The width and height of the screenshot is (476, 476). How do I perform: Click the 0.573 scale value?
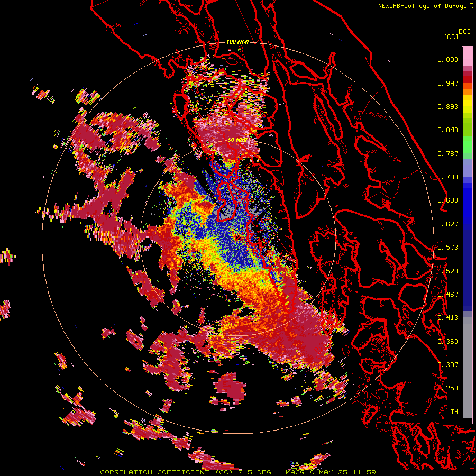pos(448,248)
